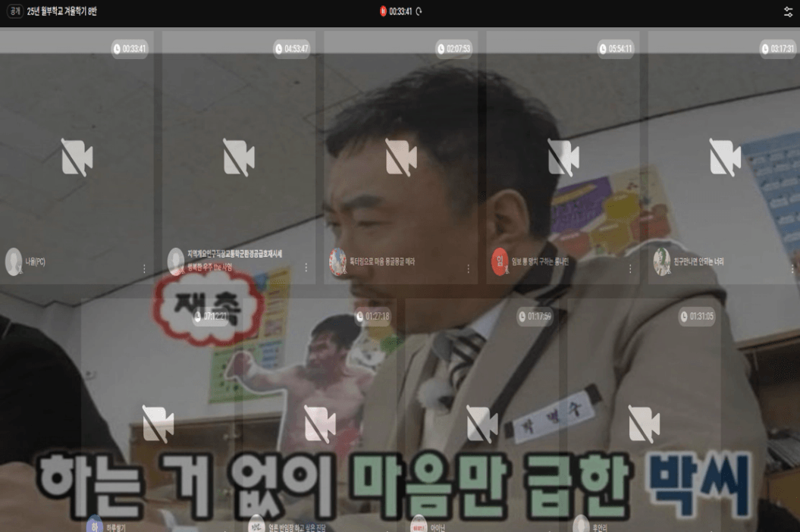Click the name label beside the red 임 avatar

click(540, 261)
